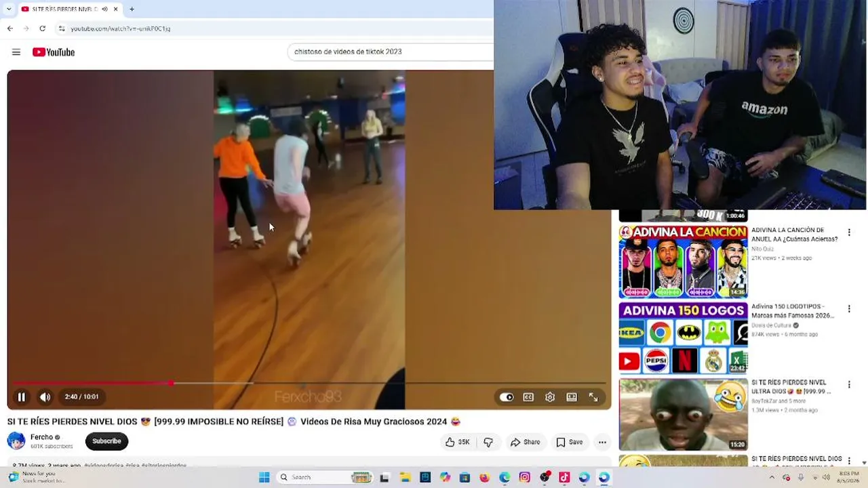
Task: Open the News for you widget
Action: [x=37, y=477]
